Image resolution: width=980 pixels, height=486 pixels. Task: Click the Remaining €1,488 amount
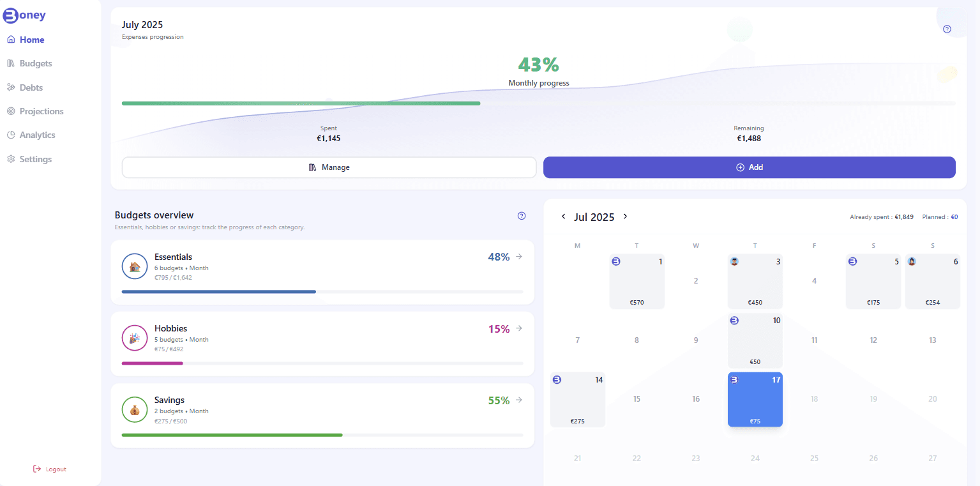point(749,138)
